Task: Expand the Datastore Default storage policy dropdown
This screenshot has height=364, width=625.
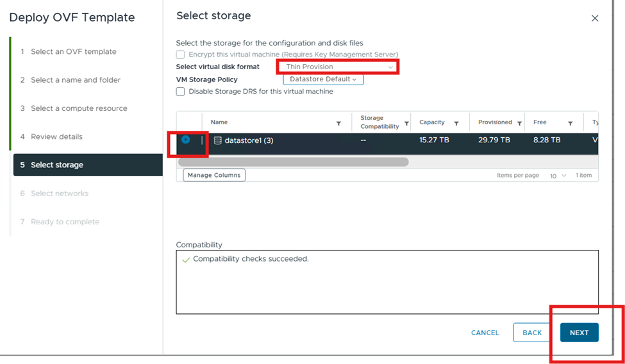Action: tap(323, 79)
